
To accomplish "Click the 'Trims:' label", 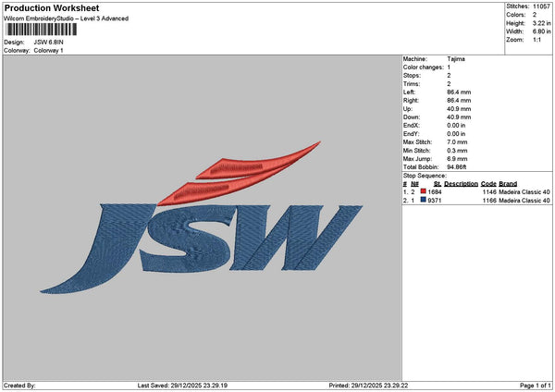I will [412, 84].
